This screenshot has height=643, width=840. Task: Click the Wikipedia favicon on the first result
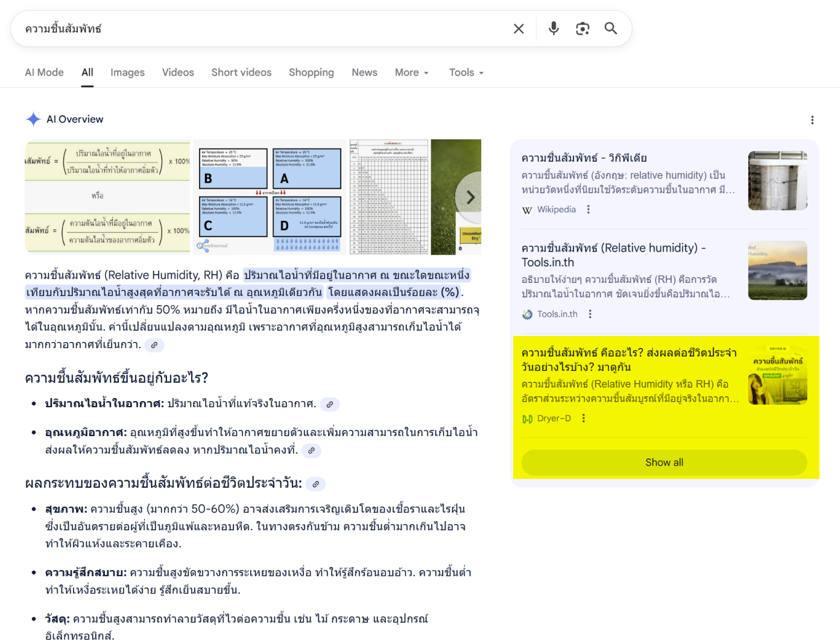coord(527,210)
